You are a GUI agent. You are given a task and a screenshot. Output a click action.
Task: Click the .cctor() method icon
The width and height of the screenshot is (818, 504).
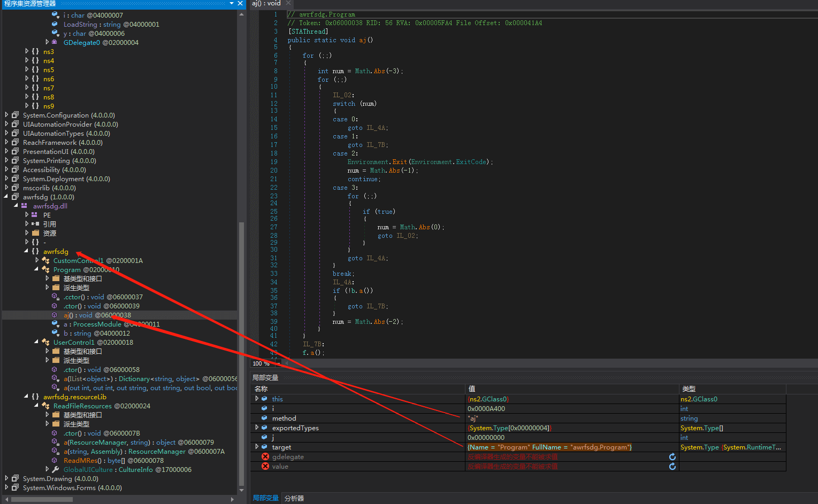[x=55, y=297]
